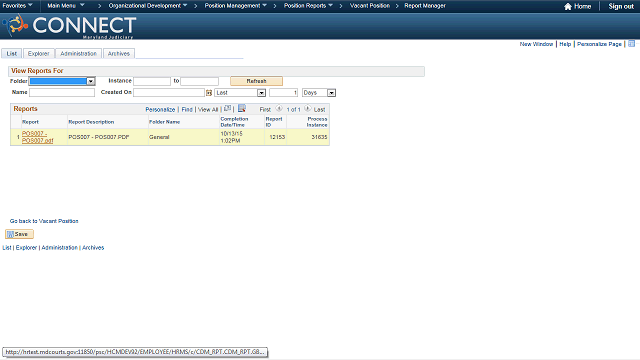Viewport: 640px width, 360px height.
Task: Click Personalize in the Reports grid header
Action: point(160,109)
